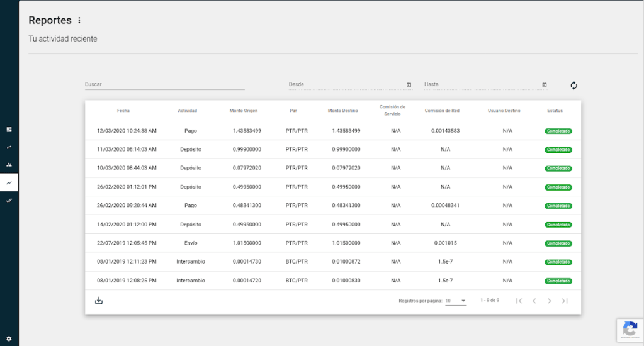Go to the next page arrow
Image resolution: width=644 pixels, height=346 pixels.
549,301
